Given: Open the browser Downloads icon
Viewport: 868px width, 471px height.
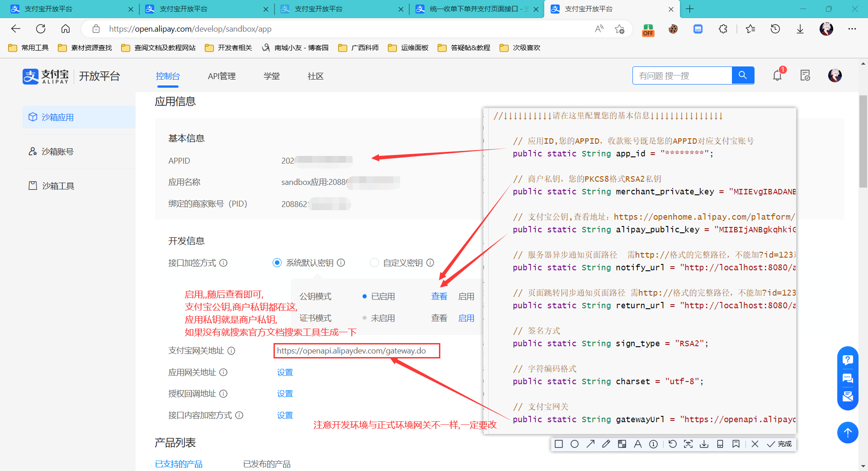Looking at the screenshot, I should pos(800,29).
